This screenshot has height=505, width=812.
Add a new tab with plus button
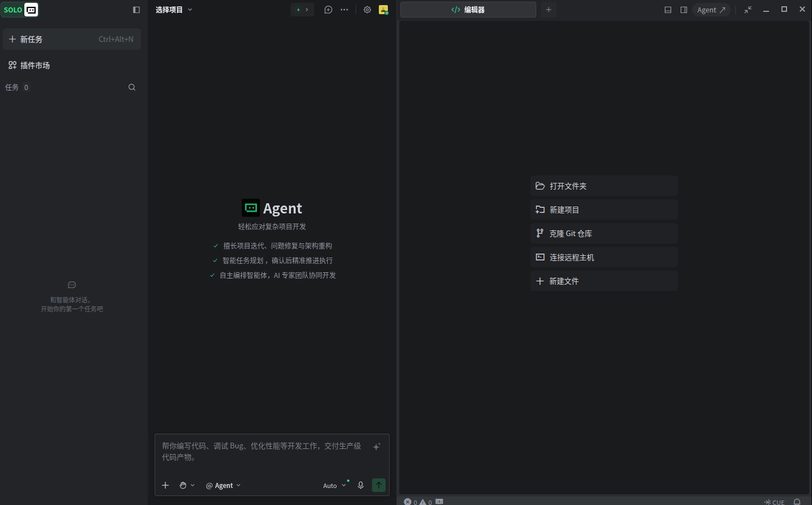549,10
